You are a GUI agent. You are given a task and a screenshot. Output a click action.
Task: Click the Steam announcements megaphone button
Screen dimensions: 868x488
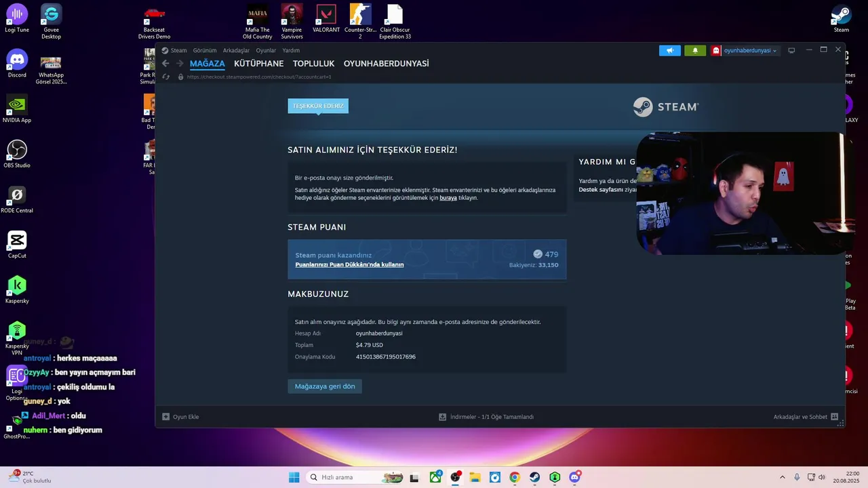(670, 50)
